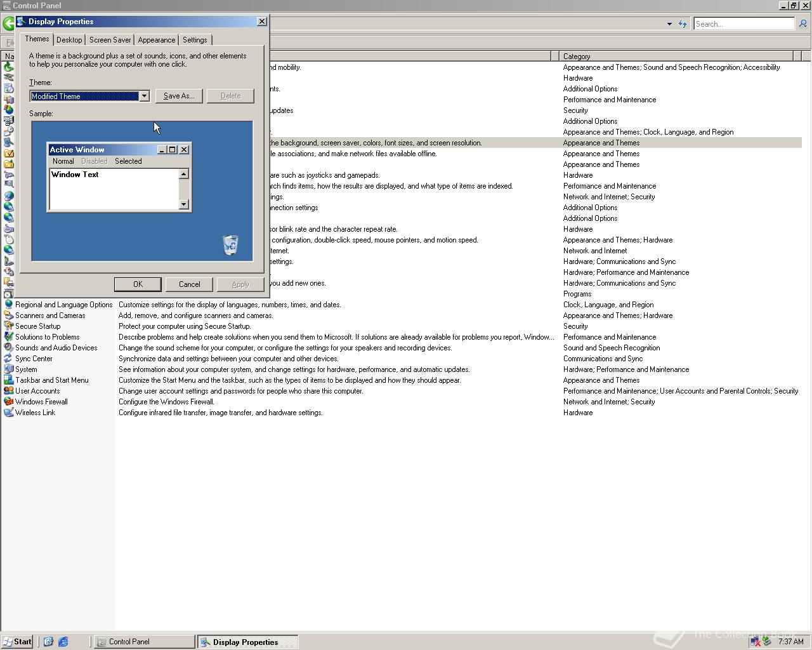Expand the address bar dropdown arrow

tap(669, 24)
